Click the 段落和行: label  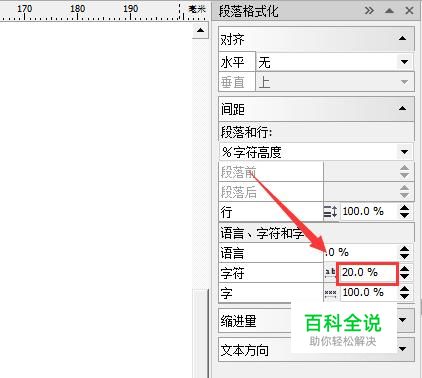[x=246, y=132]
